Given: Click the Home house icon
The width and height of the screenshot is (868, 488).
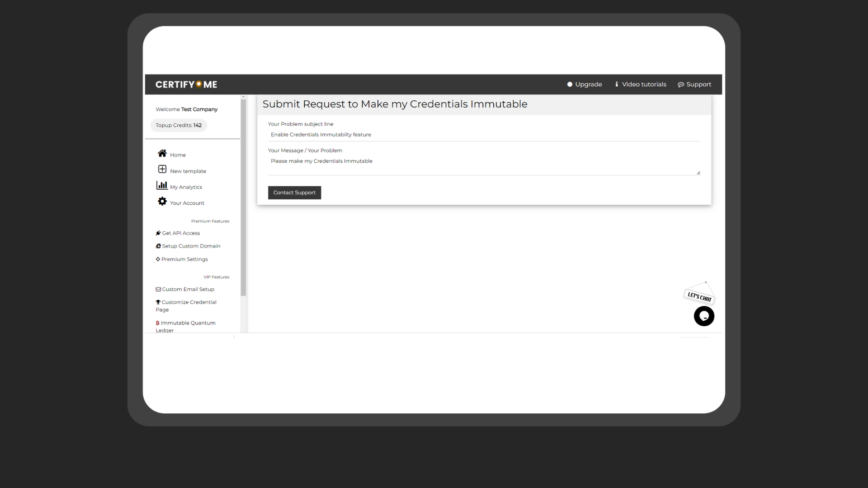Looking at the screenshot, I should pyautogui.click(x=162, y=153).
